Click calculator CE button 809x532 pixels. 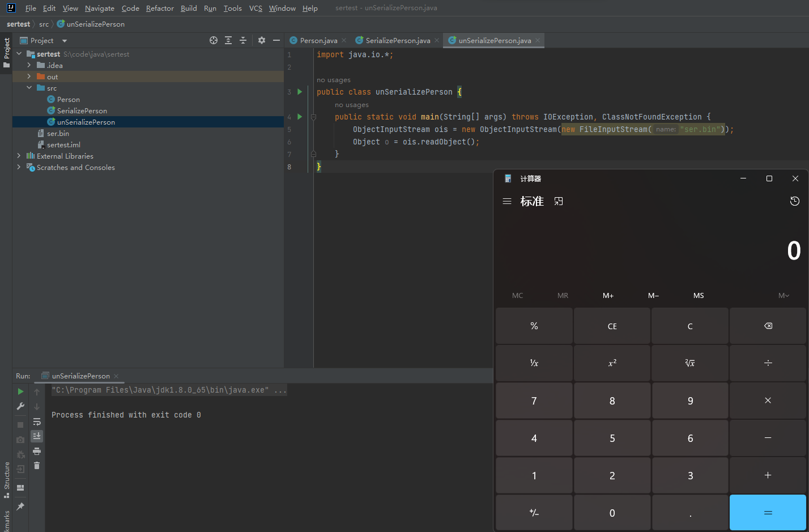tap(612, 326)
